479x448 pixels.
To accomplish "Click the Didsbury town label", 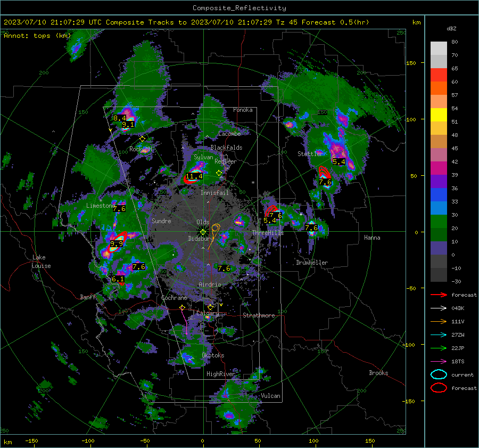I will (200, 239).
